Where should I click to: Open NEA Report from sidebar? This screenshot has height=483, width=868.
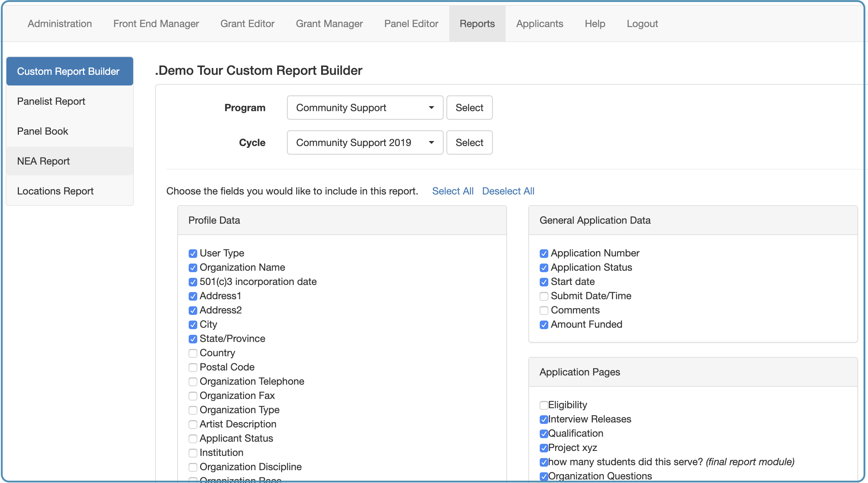pyautogui.click(x=70, y=161)
